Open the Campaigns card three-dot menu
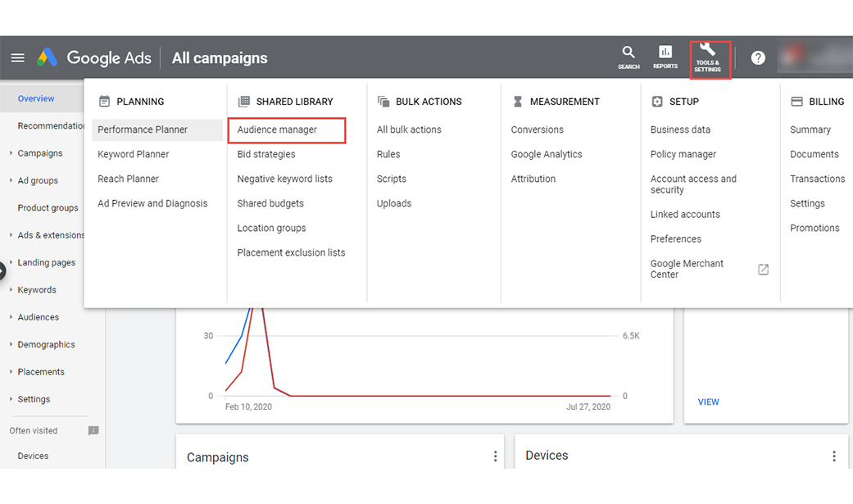 click(x=495, y=456)
